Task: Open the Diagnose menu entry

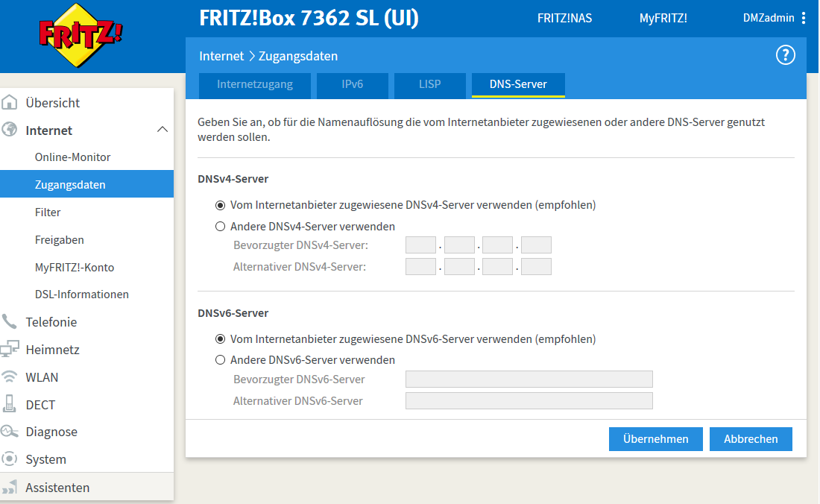Action: coord(51,432)
